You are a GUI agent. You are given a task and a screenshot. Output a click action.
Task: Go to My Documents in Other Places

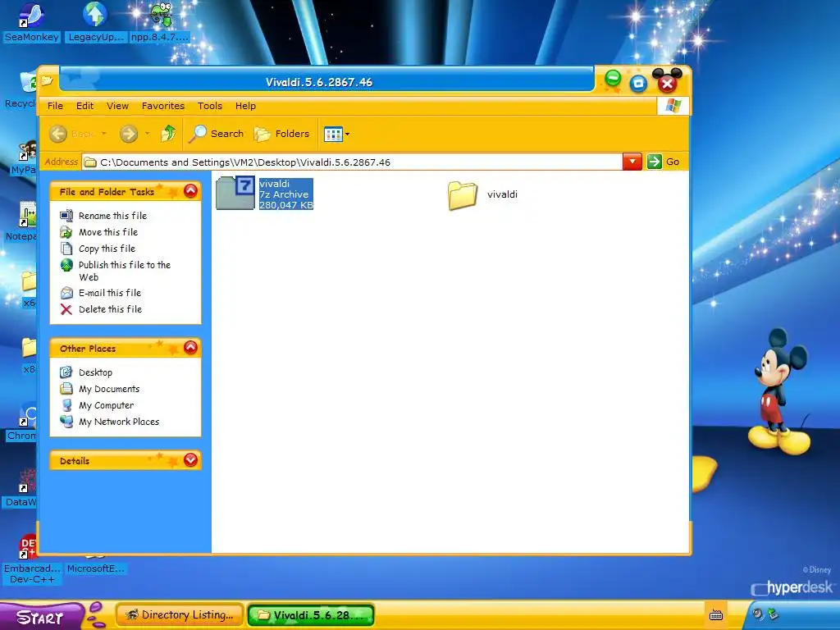(109, 389)
